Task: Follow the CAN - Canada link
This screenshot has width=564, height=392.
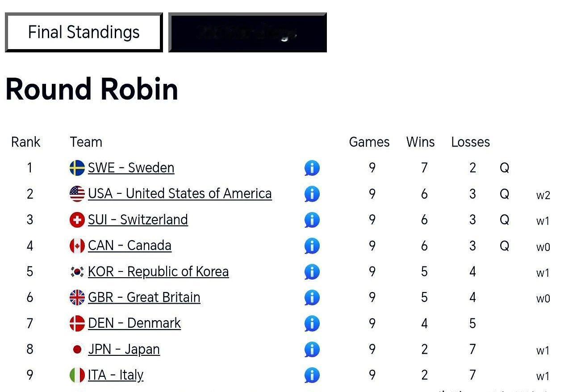Action: tap(130, 246)
